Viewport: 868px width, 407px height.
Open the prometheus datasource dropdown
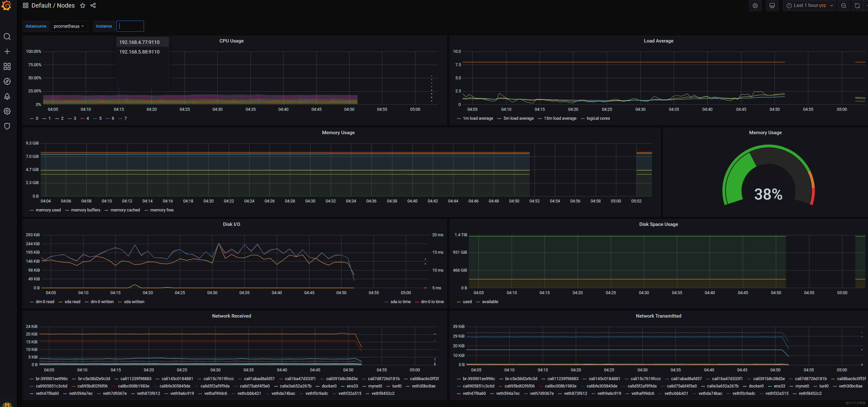(69, 26)
